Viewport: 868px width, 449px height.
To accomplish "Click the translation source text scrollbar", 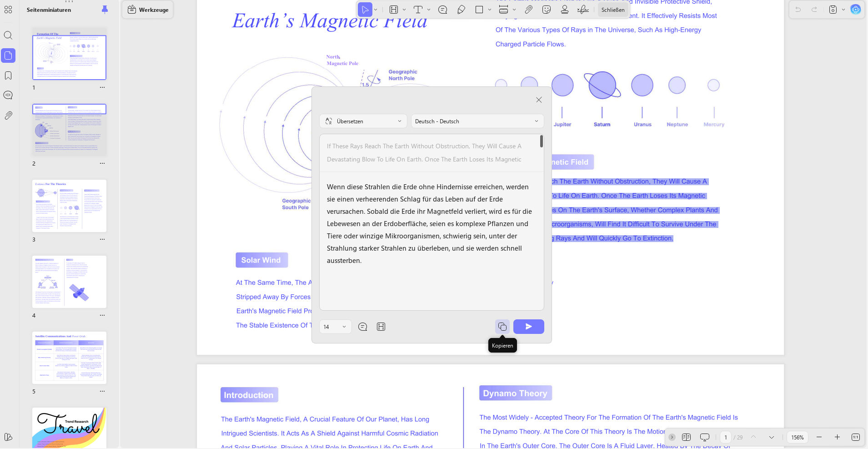I will pyautogui.click(x=541, y=141).
